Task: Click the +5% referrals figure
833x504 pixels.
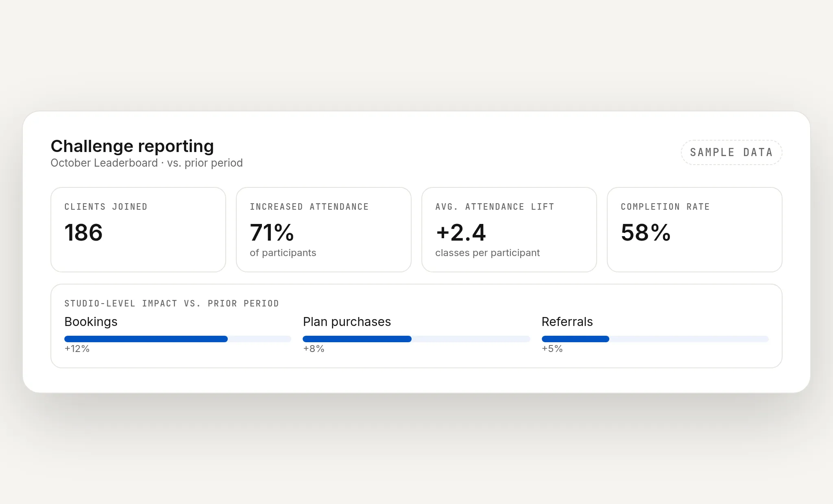Action: tap(552, 349)
